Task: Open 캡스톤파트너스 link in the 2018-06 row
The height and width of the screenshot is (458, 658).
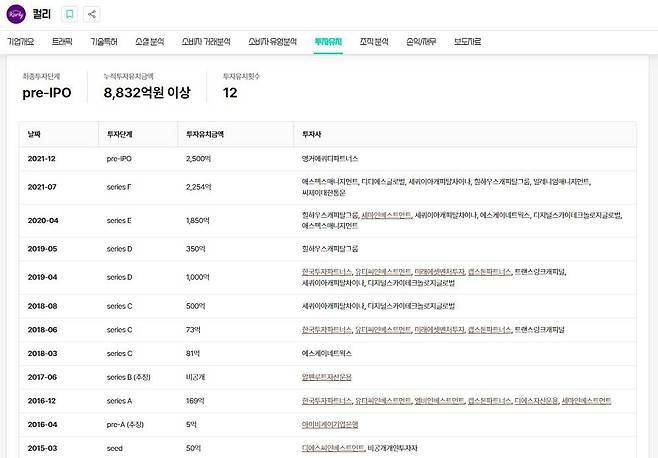Action: pyautogui.click(x=489, y=330)
